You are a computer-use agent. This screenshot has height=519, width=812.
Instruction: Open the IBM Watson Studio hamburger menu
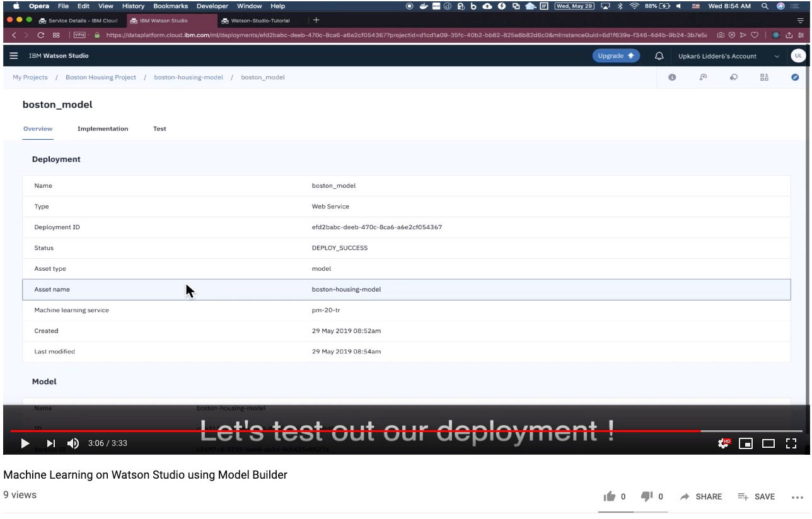click(x=14, y=55)
